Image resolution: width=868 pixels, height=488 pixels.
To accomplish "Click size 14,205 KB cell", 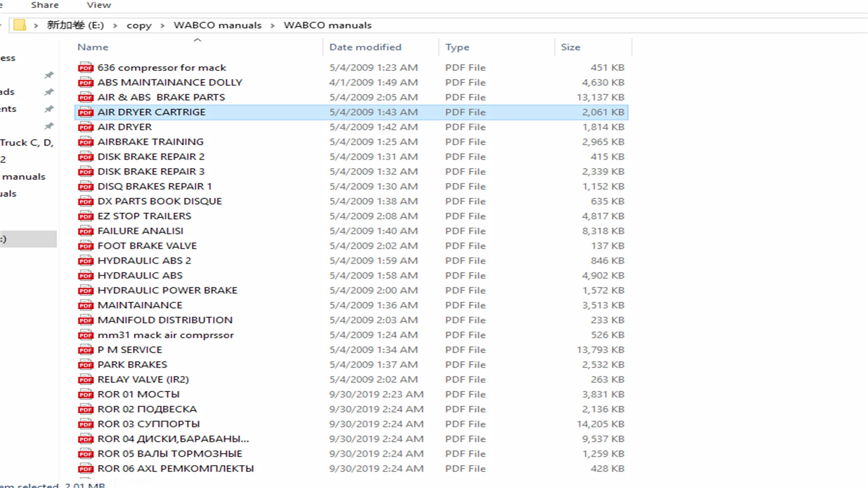I will click(600, 424).
